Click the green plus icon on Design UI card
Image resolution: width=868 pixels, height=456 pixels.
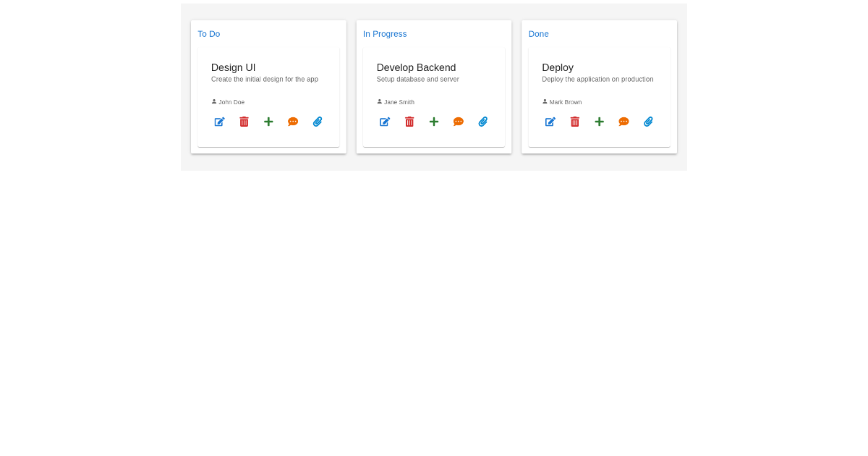tap(268, 122)
